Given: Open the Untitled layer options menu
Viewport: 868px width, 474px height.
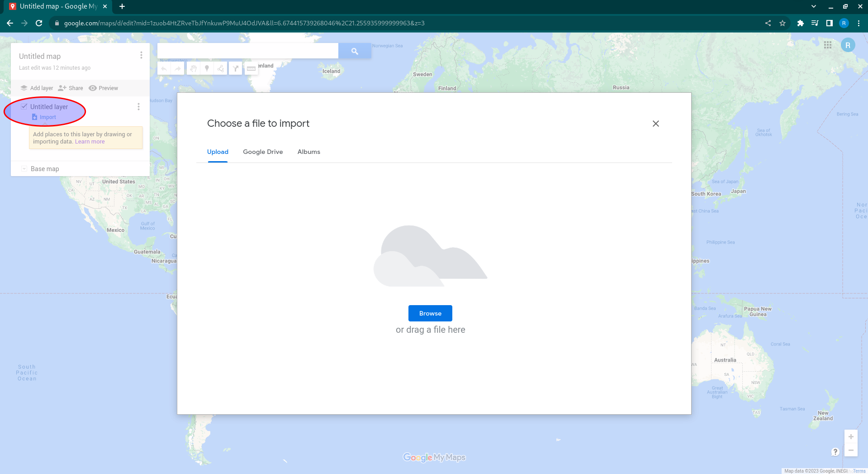Looking at the screenshot, I should coord(138,107).
